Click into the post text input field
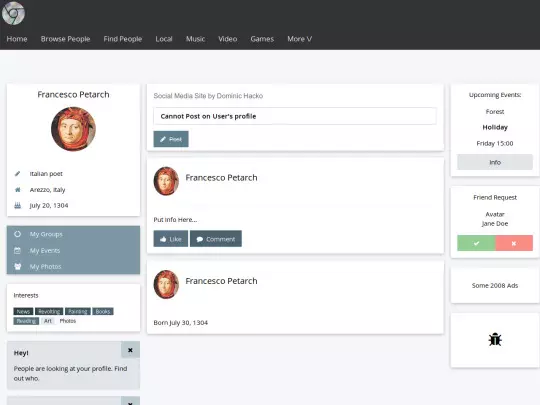 pyautogui.click(x=295, y=116)
